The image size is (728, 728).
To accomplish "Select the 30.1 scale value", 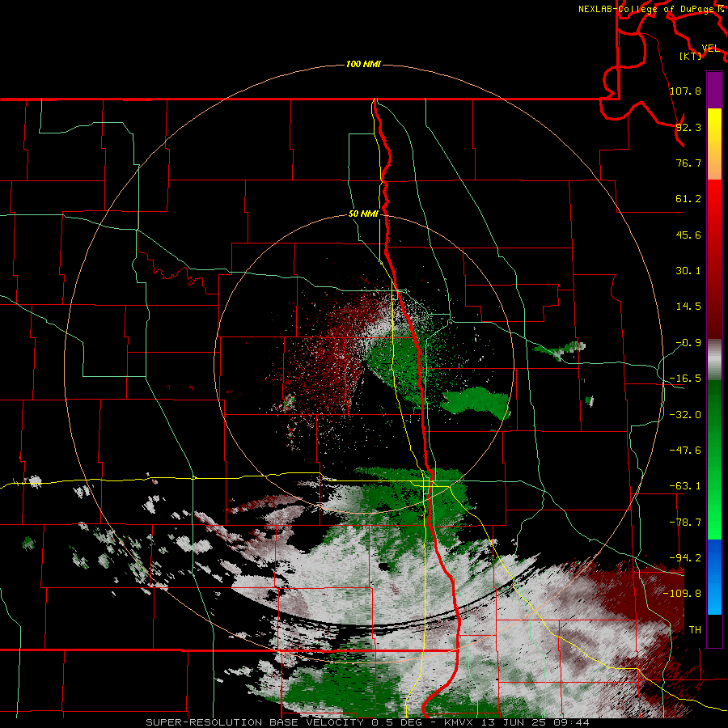I will (688, 271).
